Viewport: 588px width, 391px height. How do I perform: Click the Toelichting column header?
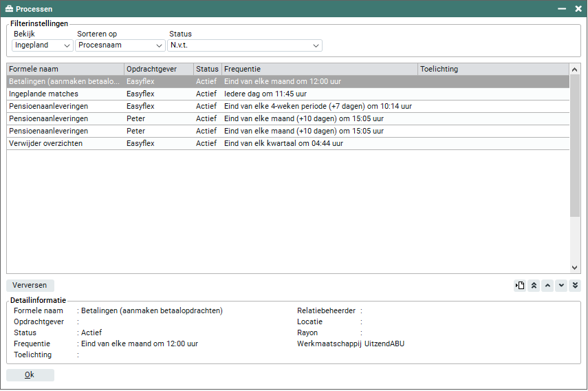[493, 69]
